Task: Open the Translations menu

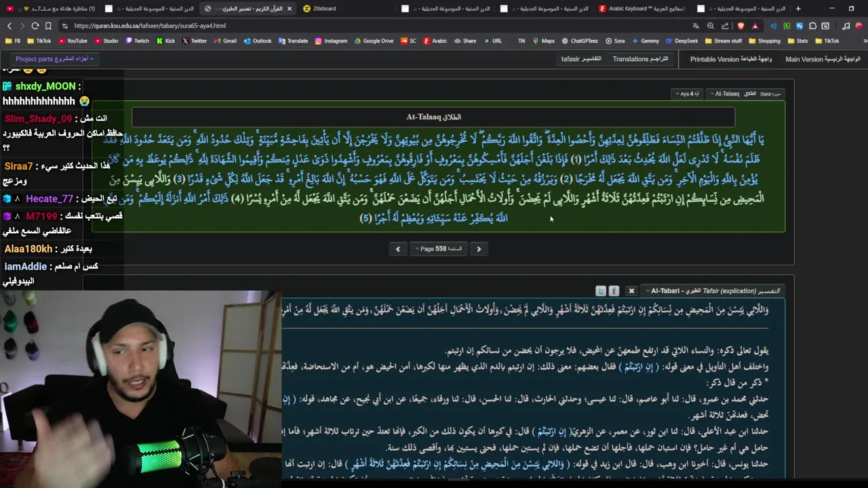Action: pyautogui.click(x=640, y=59)
